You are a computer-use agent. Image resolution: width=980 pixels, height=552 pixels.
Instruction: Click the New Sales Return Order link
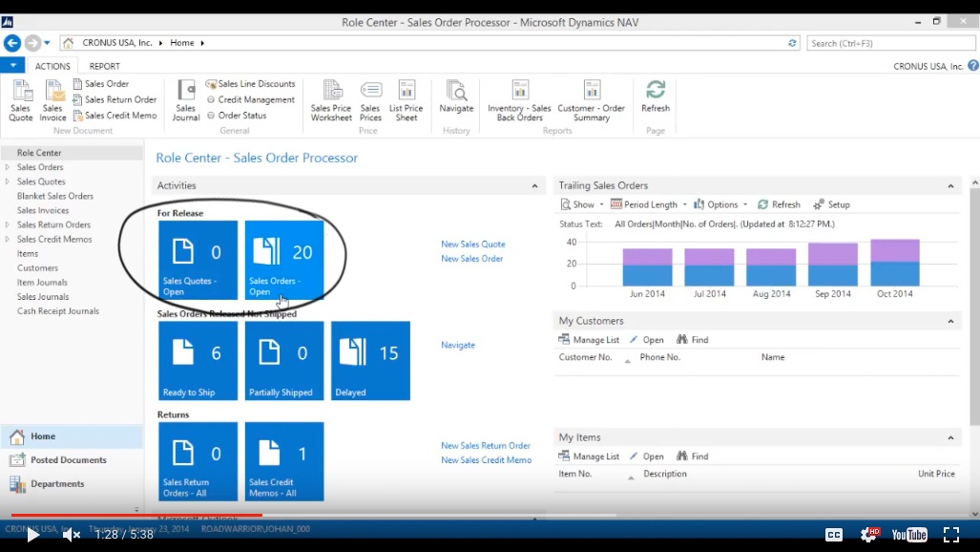tap(486, 446)
